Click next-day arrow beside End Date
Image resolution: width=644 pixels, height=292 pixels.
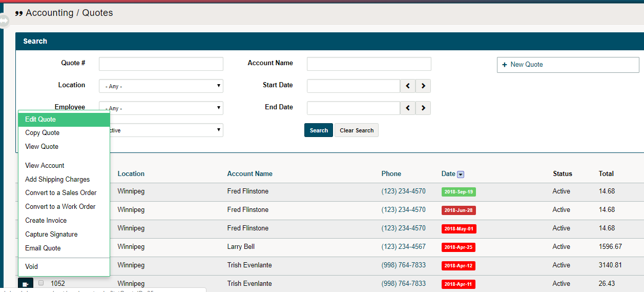tap(423, 108)
